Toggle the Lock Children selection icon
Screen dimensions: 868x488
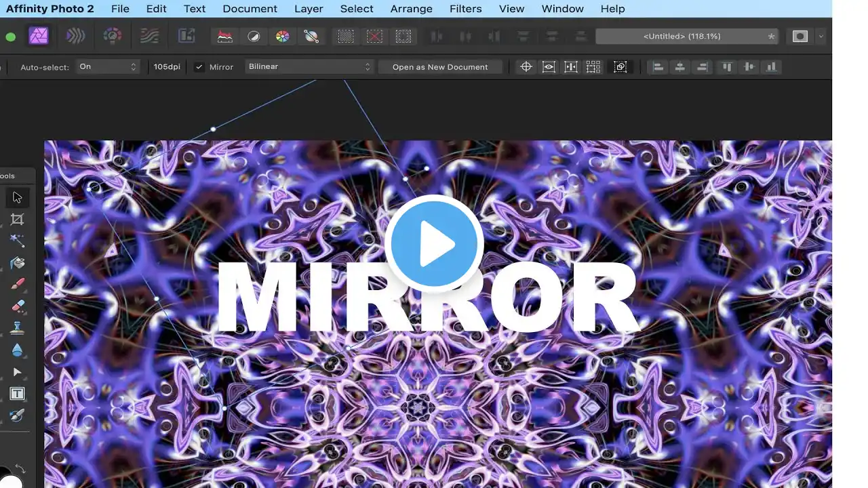point(620,66)
